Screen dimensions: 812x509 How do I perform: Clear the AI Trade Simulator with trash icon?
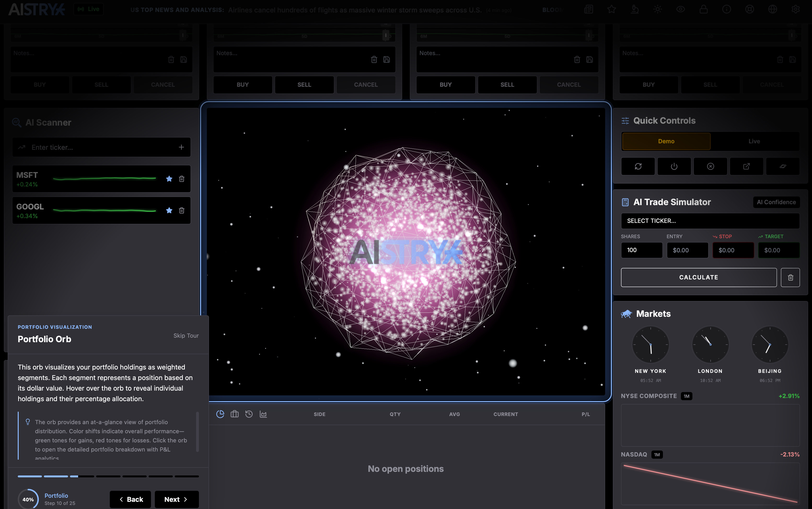pyautogui.click(x=790, y=278)
